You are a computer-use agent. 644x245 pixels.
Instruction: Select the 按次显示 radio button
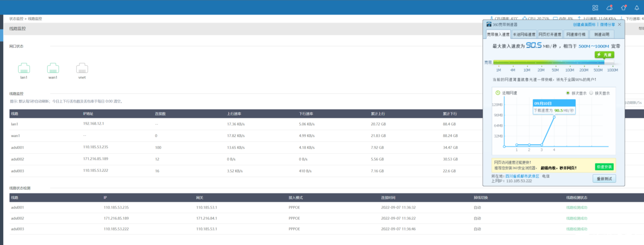[x=568, y=93]
